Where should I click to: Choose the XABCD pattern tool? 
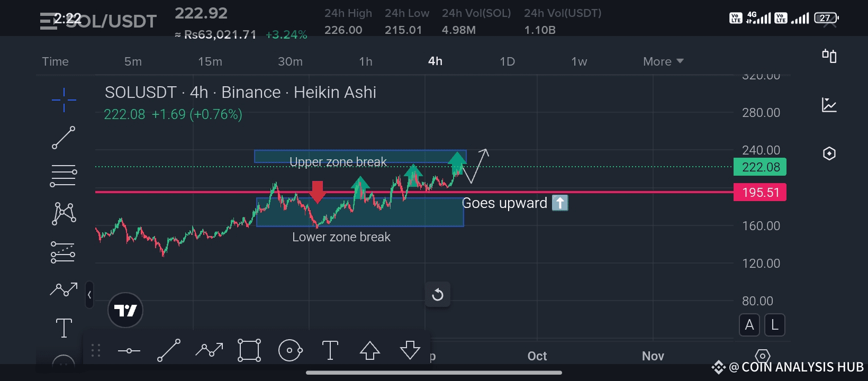pos(64,214)
